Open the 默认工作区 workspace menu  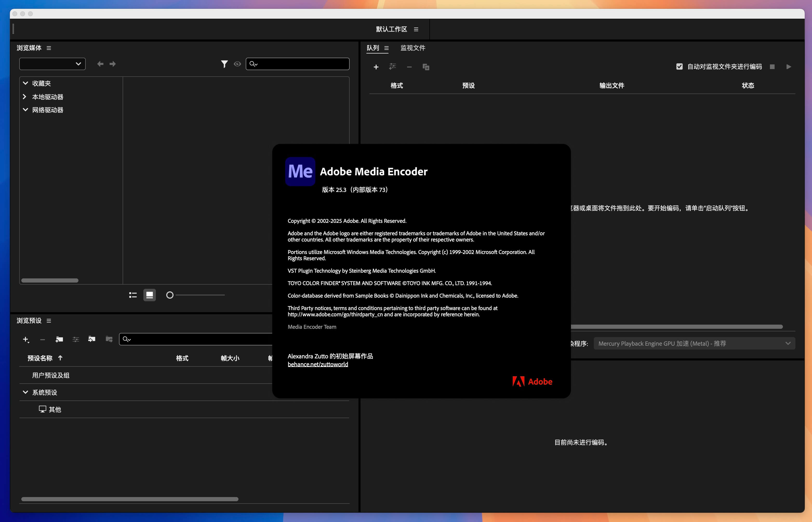coord(416,29)
